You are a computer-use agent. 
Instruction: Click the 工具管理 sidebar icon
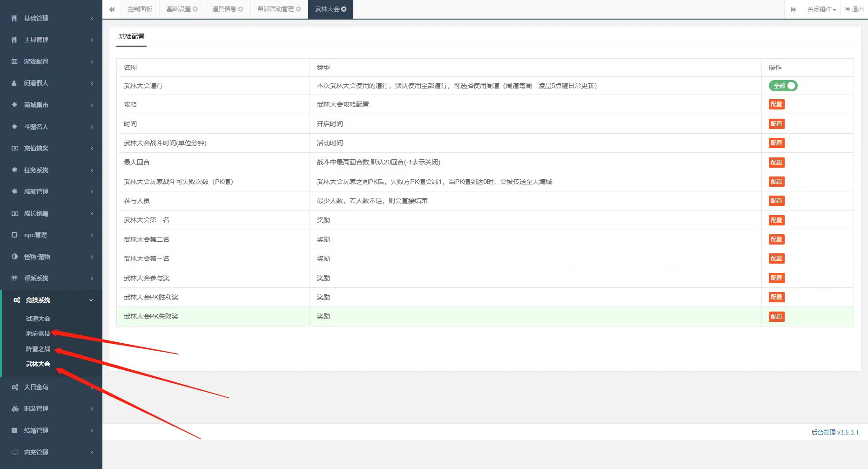[14, 40]
